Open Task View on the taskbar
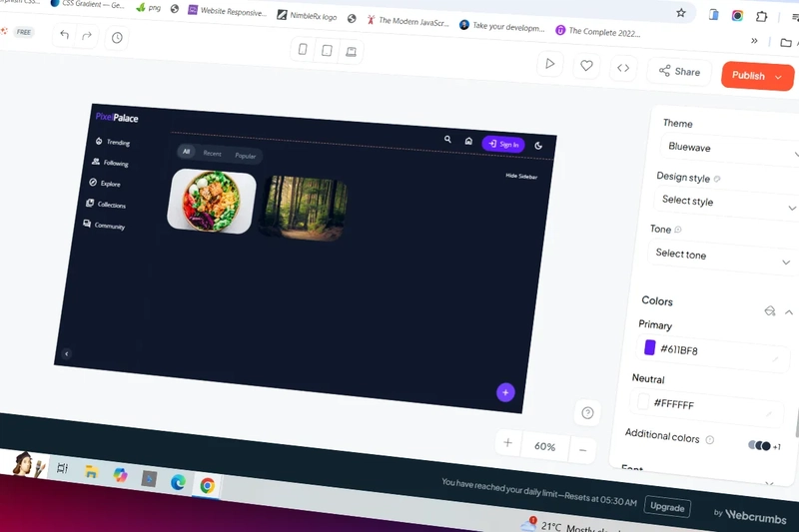 pyautogui.click(x=62, y=468)
